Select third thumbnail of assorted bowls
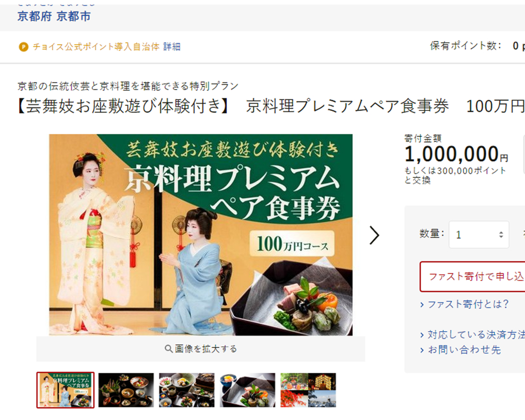The width and height of the screenshot is (525, 420). tap(186, 390)
